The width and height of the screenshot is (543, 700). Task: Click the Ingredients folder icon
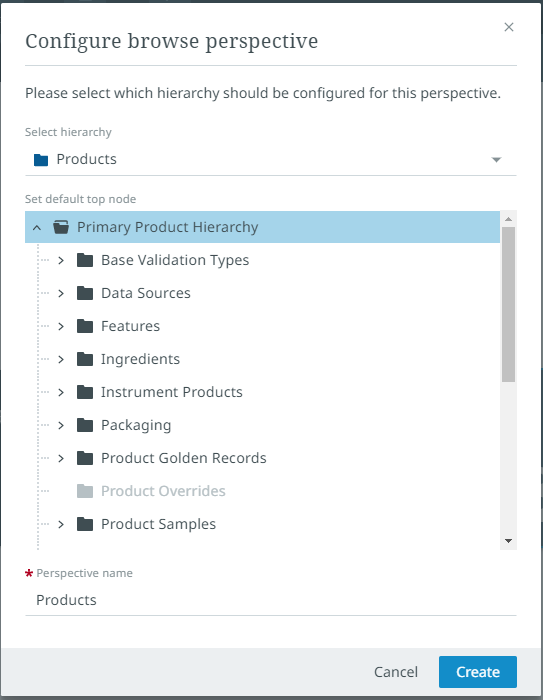[85, 359]
